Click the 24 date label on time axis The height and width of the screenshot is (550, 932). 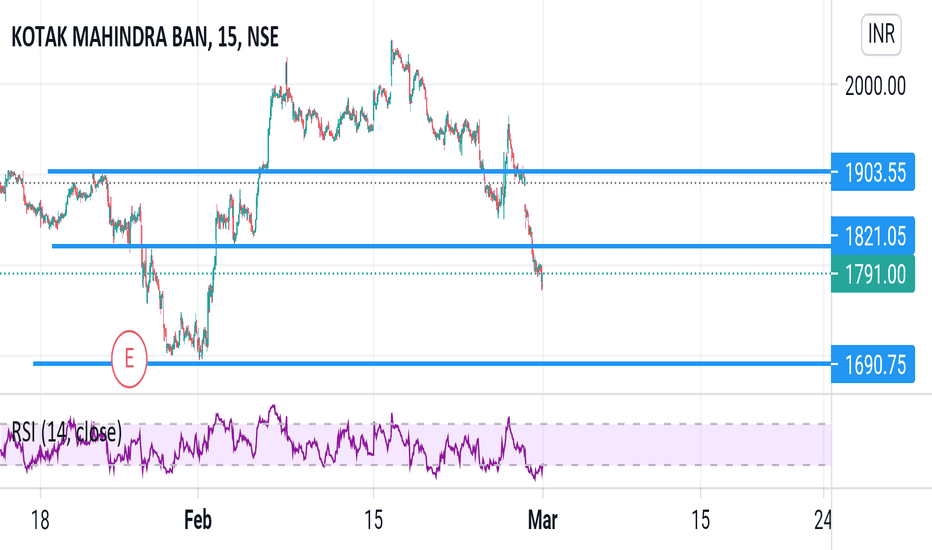pos(823,520)
